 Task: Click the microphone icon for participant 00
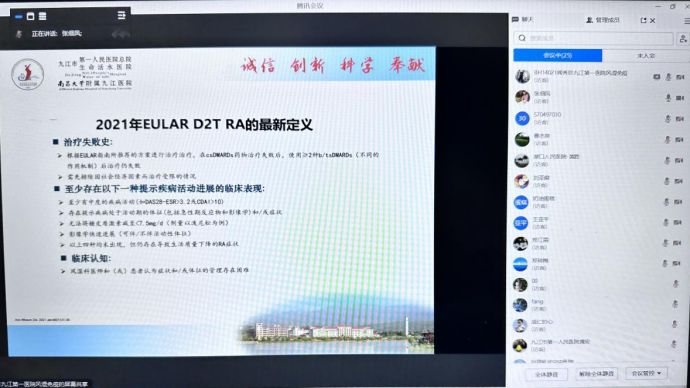(676, 284)
